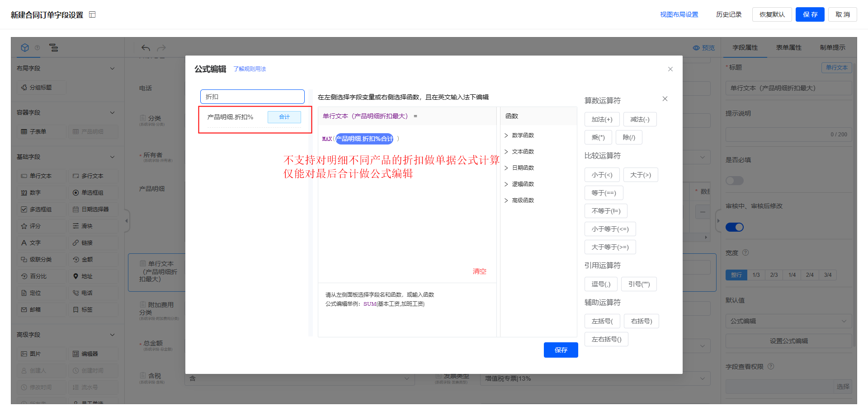Click the undo arrow icon
The height and width of the screenshot is (415, 868).
tap(146, 48)
